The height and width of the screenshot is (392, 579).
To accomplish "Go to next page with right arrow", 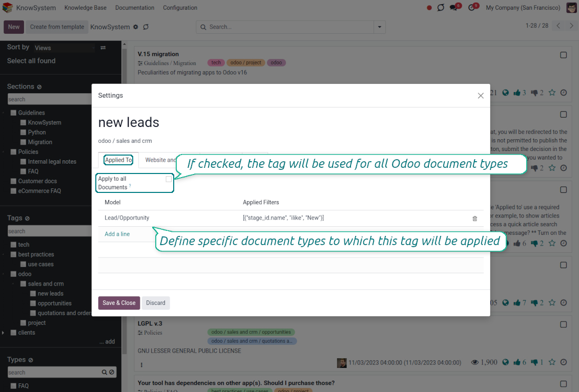I will (571, 26).
